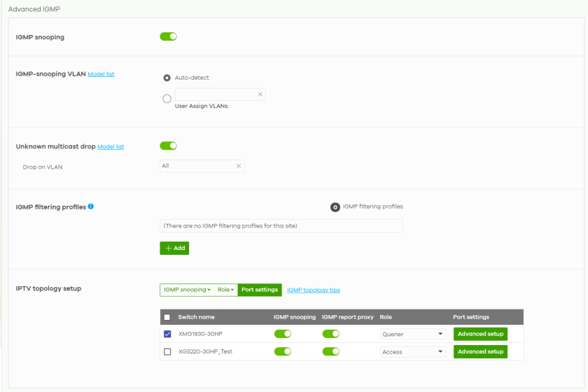Click the IGMP filtering profiles info icon
Viewport: 588px width, 392px height.
pos(91,207)
